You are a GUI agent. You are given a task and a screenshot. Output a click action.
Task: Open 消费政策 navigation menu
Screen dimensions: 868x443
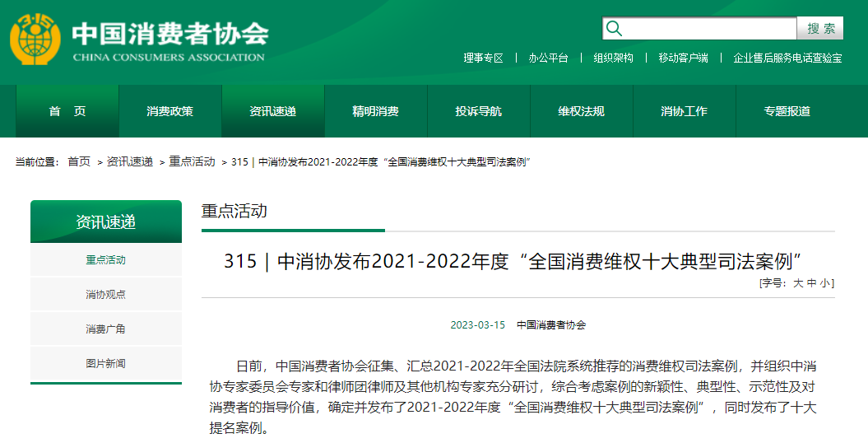coord(170,111)
